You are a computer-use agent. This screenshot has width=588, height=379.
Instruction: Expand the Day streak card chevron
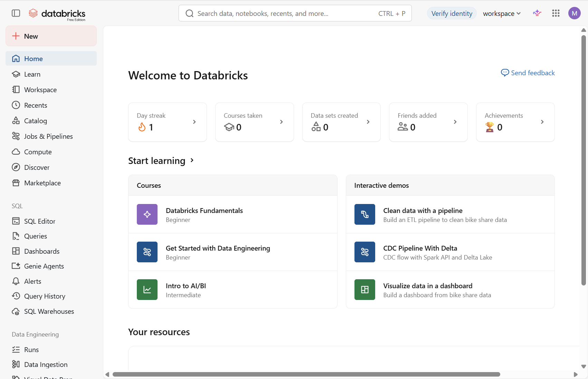point(195,122)
